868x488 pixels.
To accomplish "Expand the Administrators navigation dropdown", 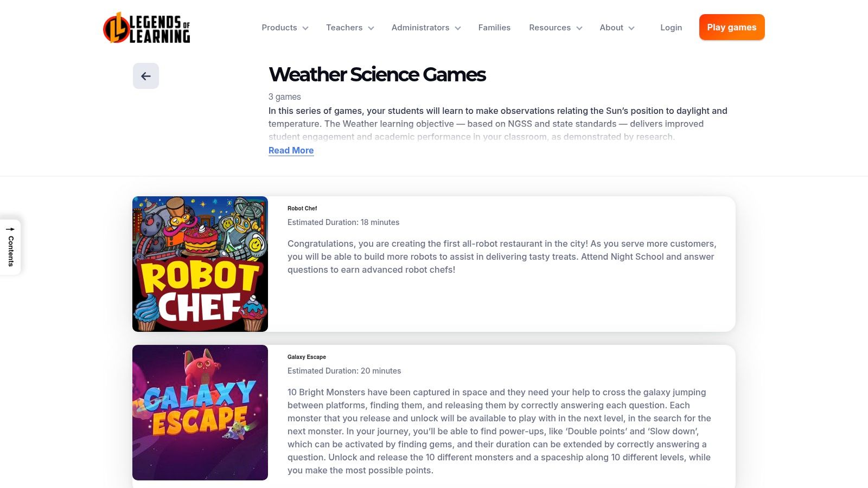I will [425, 27].
